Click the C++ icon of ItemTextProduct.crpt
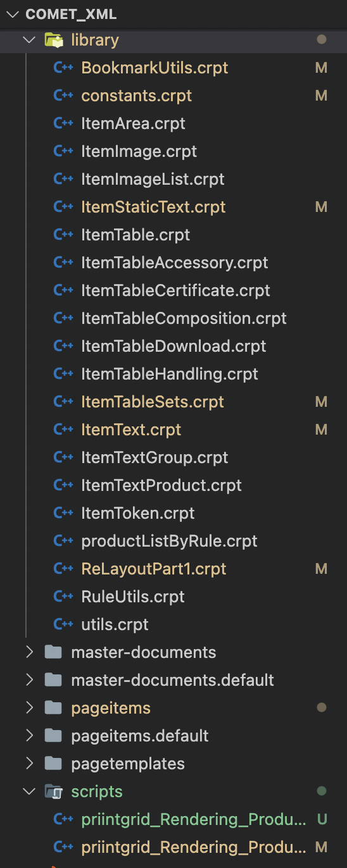The image size is (347, 868). pyautogui.click(x=63, y=485)
